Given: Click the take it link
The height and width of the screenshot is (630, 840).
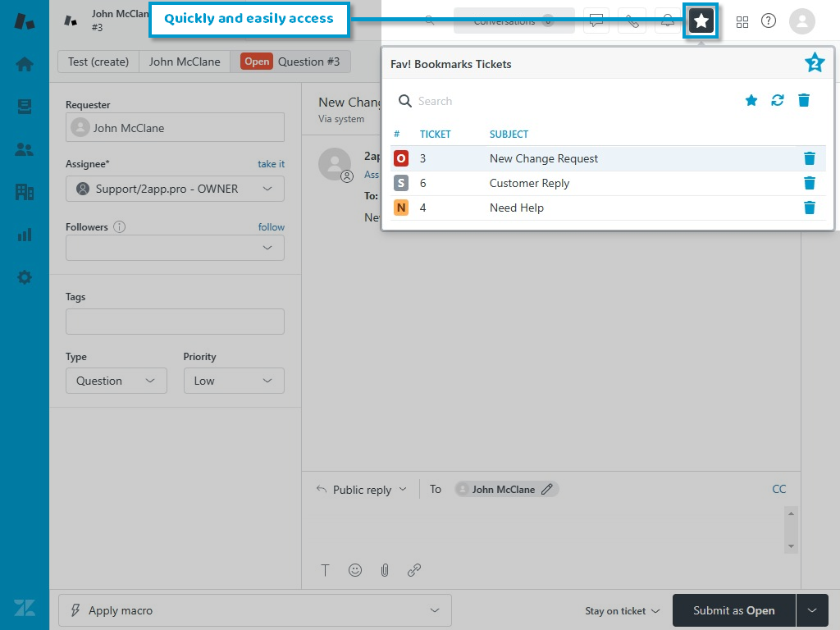Looking at the screenshot, I should (271, 164).
